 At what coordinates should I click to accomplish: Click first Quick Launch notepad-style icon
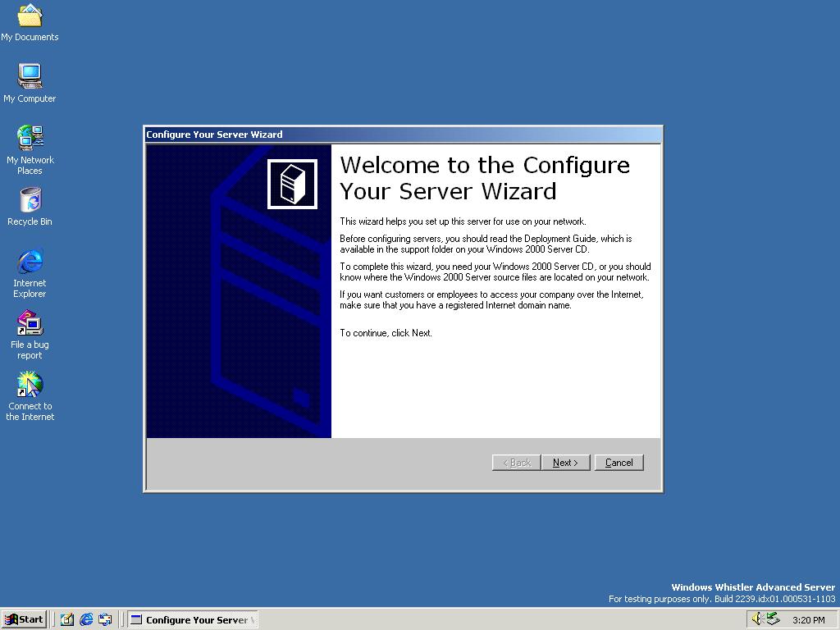tap(67, 619)
